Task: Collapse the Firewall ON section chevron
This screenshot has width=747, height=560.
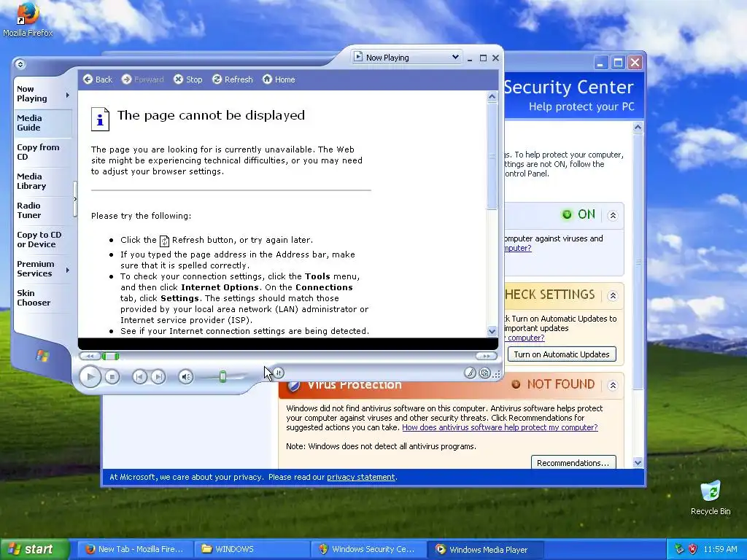Action: pos(613,215)
